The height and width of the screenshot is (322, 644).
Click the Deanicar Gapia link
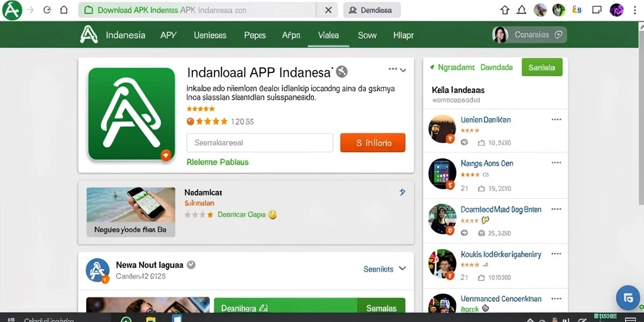tap(241, 214)
